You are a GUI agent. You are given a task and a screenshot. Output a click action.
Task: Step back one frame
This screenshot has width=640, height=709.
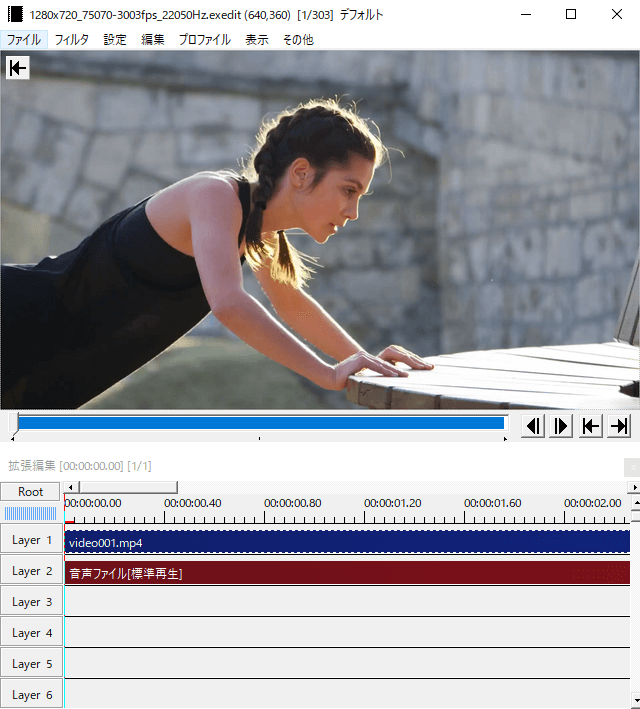click(x=533, y=426)
